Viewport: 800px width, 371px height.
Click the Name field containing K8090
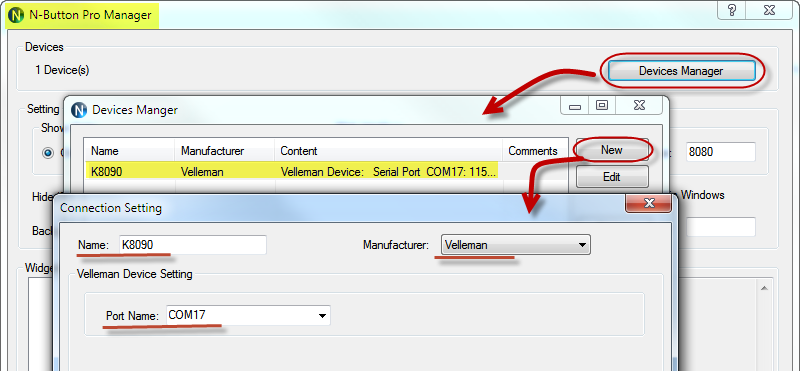[x=193, y=245]
